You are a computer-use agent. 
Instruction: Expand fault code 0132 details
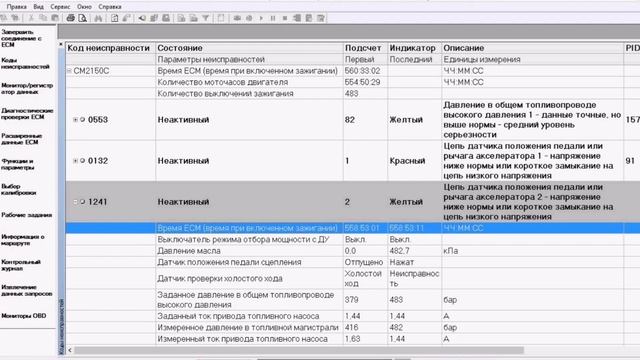pos(75,161)
